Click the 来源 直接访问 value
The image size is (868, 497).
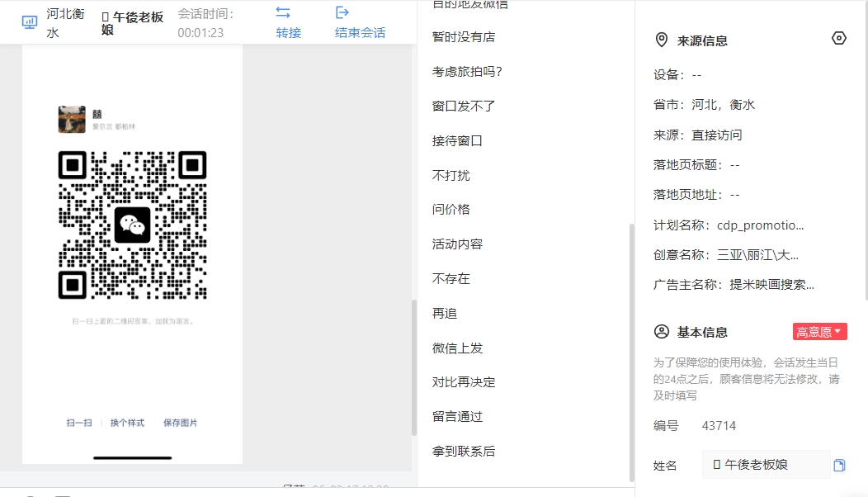[717, 135]
